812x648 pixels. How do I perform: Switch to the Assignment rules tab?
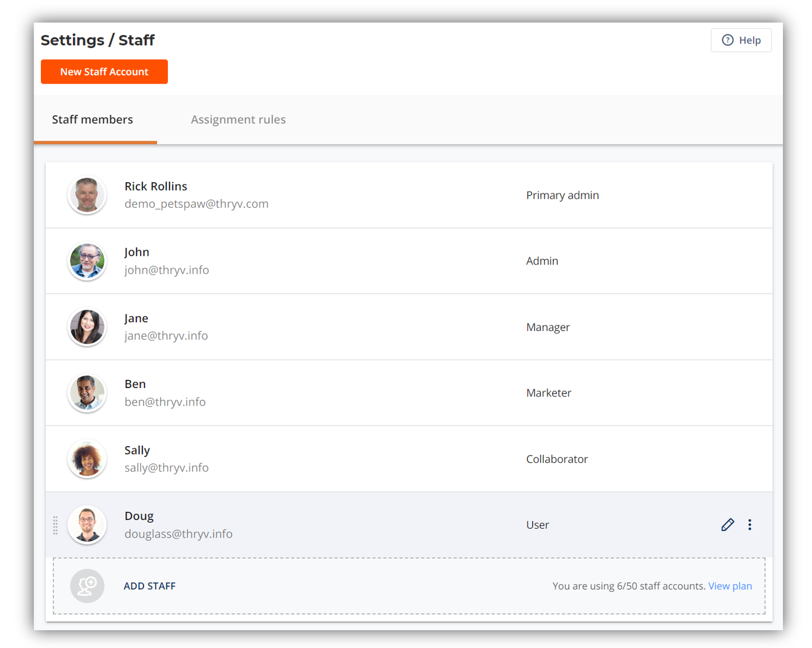coord(238,119)
